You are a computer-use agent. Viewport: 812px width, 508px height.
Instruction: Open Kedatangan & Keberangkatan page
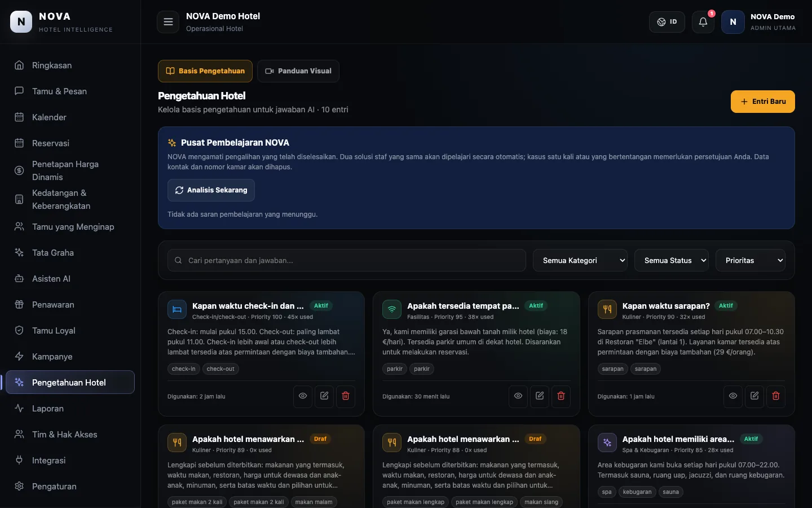click(70, 199)
